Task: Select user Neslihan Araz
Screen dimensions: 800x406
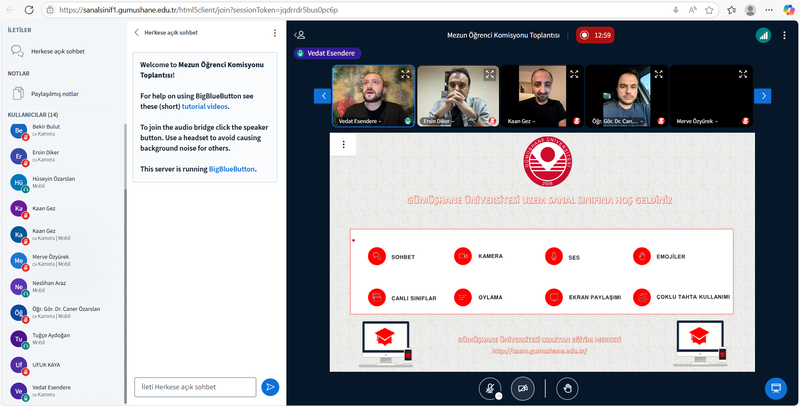Action: 63,286
